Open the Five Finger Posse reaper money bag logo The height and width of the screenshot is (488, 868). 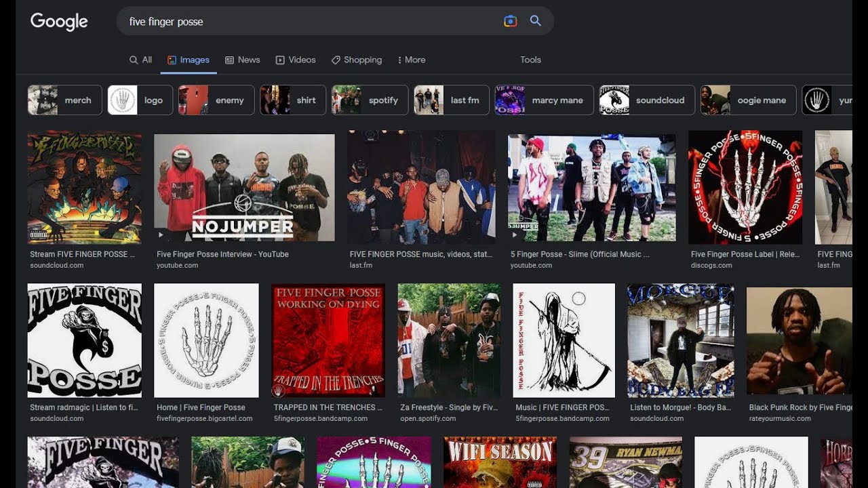(x=85, y=340)
